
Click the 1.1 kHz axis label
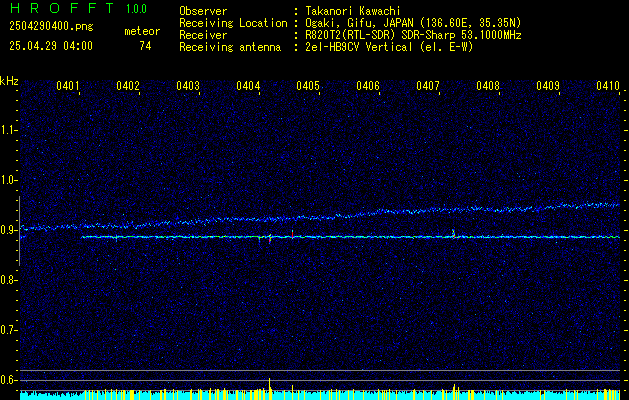pos(8,130)
